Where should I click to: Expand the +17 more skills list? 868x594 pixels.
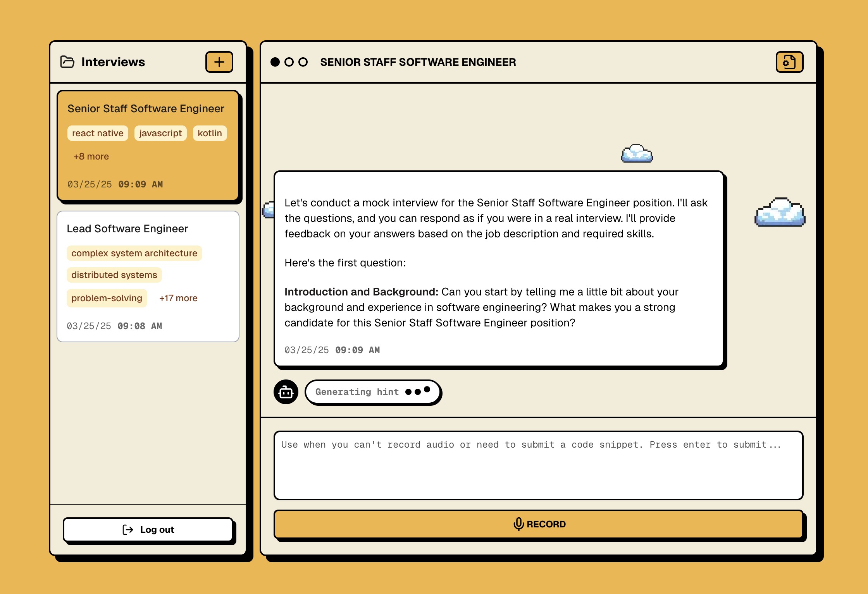178,298
